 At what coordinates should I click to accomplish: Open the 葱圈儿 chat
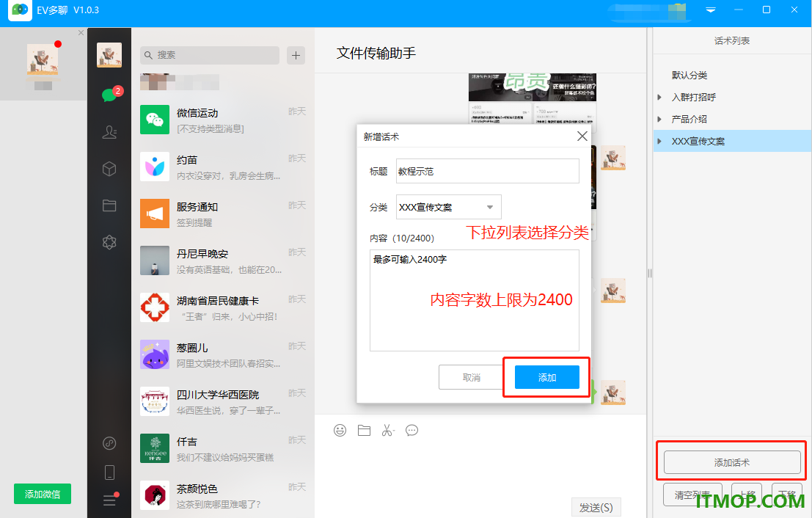tap(223, 355)
